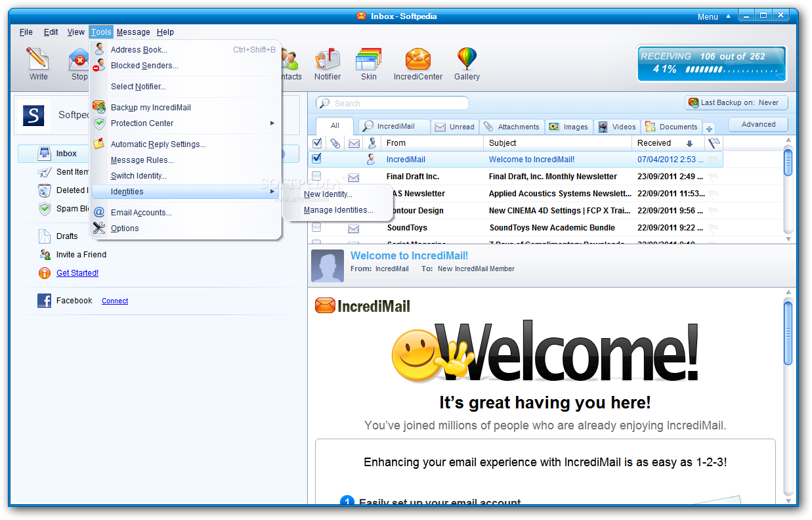Click the Invite a Friend icon
This screenshot has width=812, height=520.
point(45,255)
